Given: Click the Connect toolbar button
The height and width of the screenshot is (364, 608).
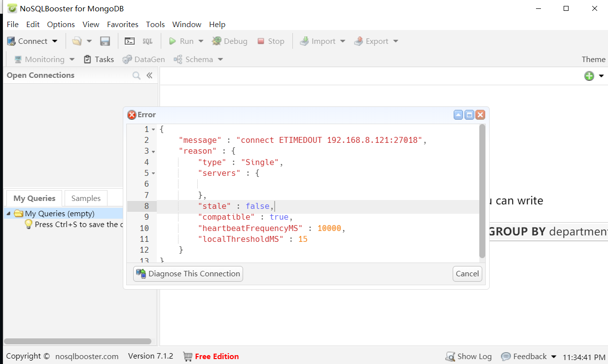Looking at the screenshot, I should (x=27, y=41).
